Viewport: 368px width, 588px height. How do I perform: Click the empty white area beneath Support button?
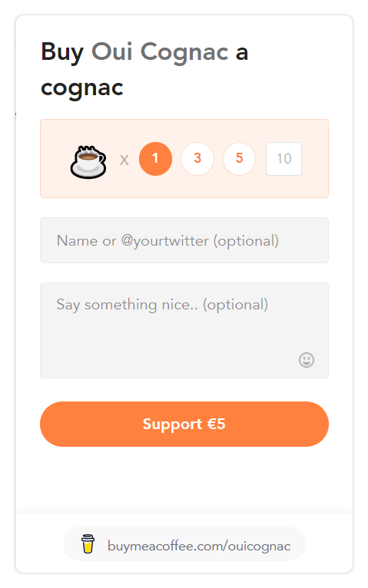click(x=184, y=478)
